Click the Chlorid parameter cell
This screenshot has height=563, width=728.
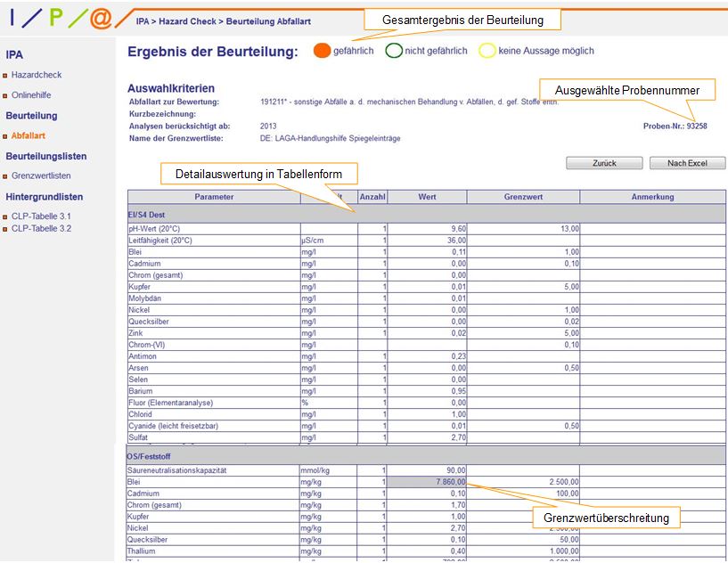[214, 414]
